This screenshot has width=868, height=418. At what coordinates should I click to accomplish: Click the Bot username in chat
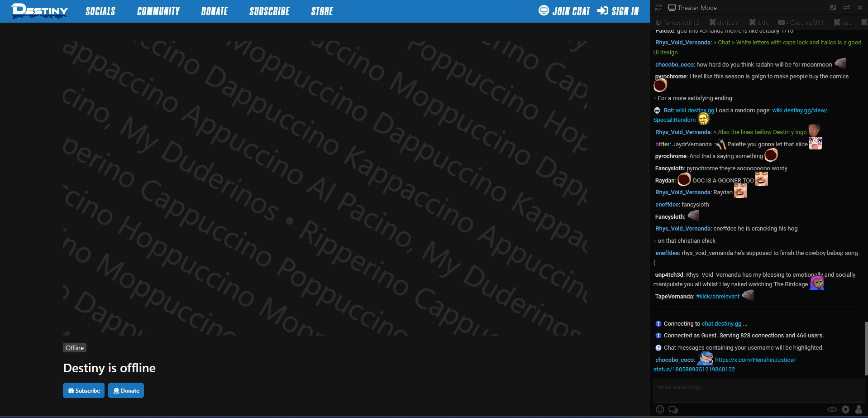coord(668,111)
